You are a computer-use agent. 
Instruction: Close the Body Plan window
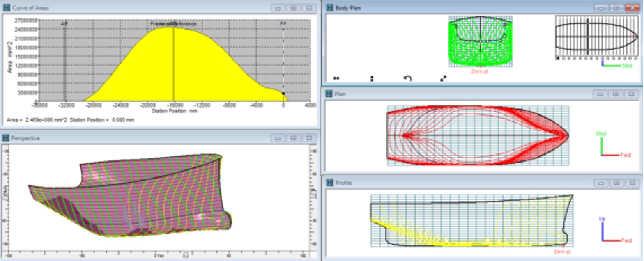click(x=631, y=8)
